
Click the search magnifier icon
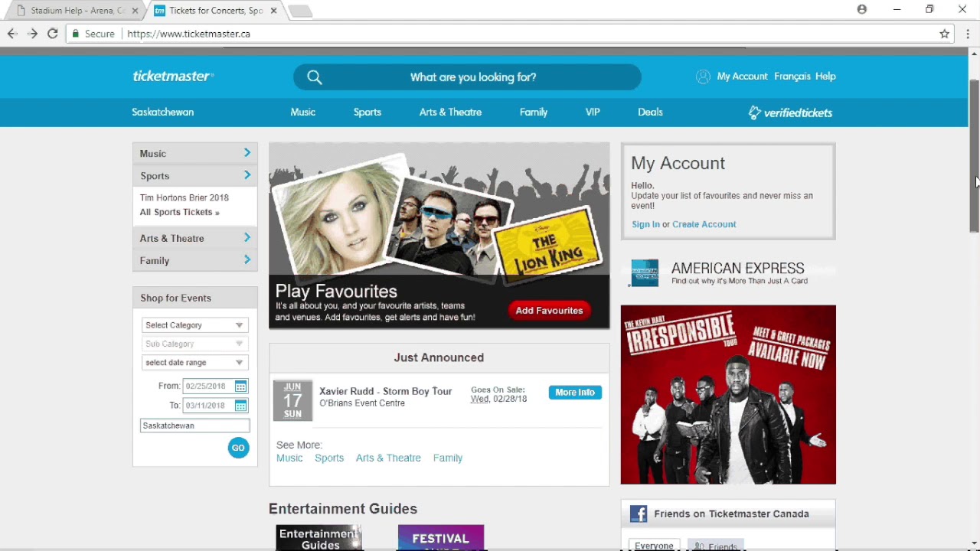click(315, 77)
